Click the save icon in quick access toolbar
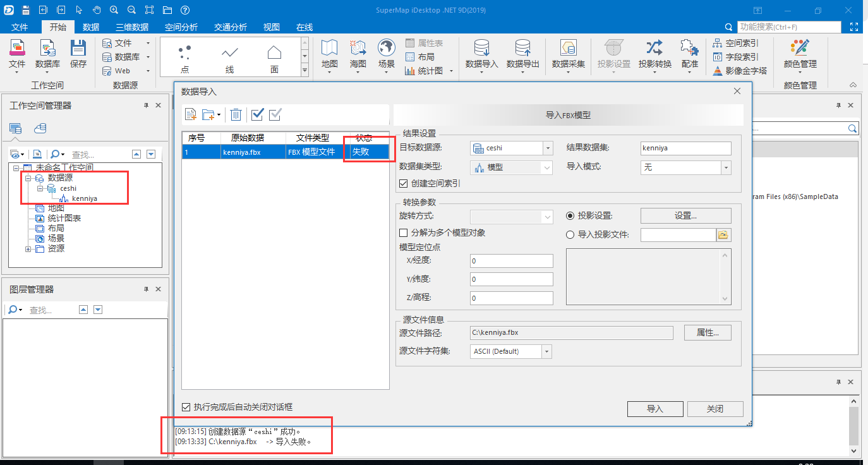The image size is (868, 465). (x=25, y=10)
